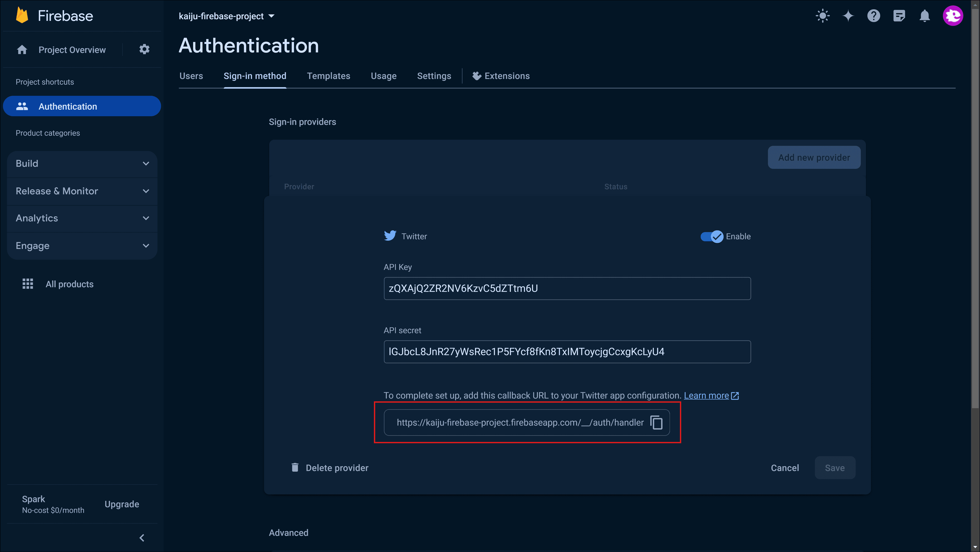The width and height of the screenshot is (980, 552).
Task: Click the Authentication people icon in sidebar
Action: point(22,106)
